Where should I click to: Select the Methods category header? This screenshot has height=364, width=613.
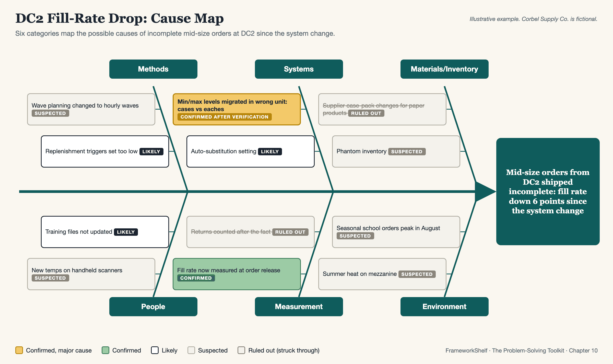click(153, 69)
